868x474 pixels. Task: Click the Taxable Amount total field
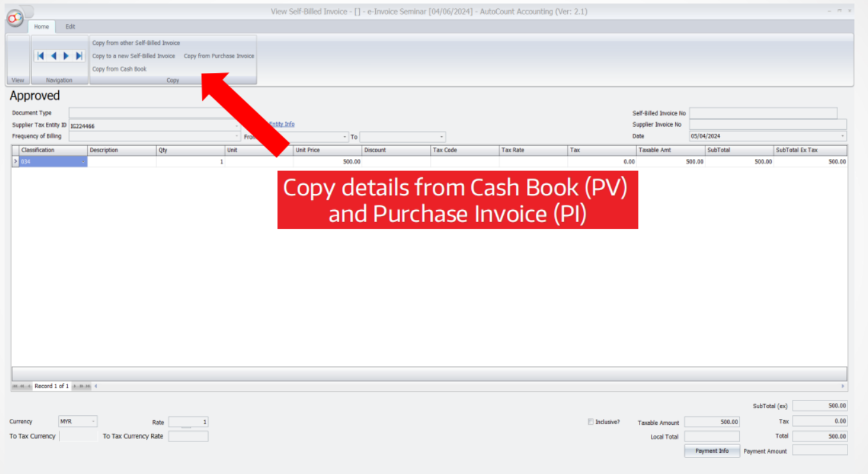tap(712, 422)
